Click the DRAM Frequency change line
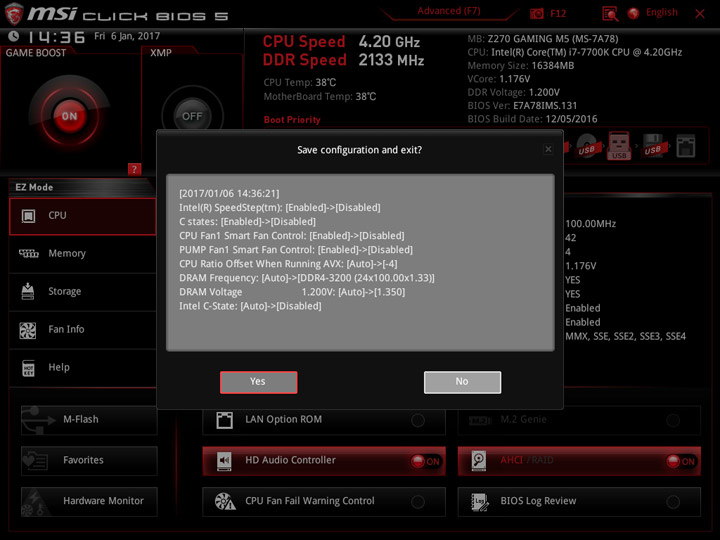The image size is (720, 540). (307, 278)
